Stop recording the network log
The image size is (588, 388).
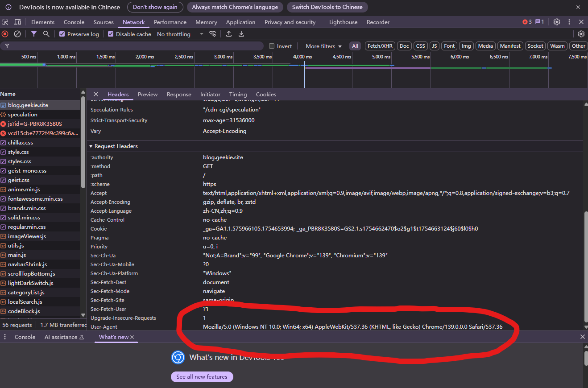tap(5, 34)
